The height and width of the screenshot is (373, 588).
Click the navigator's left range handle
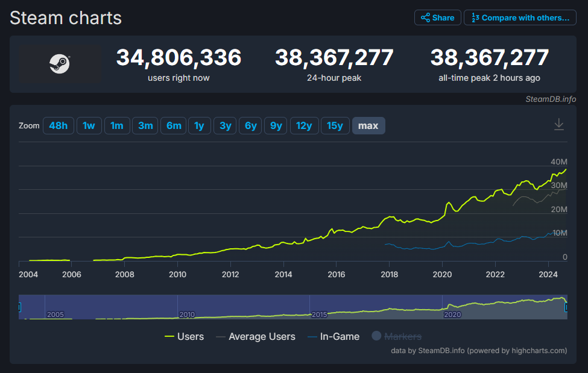19,307
